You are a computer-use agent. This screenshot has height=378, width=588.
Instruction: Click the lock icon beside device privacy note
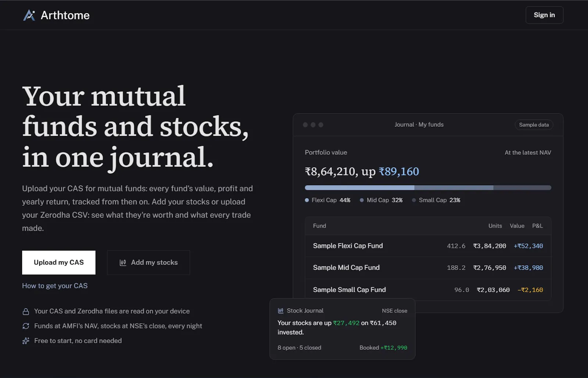(26, 312)
